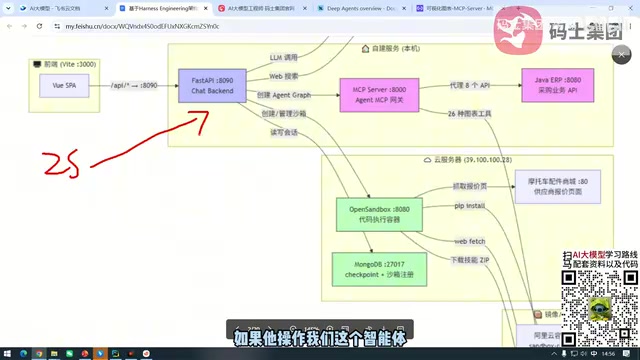Open the Windows Start menu

pyautogui.click(x=7, y=353)
